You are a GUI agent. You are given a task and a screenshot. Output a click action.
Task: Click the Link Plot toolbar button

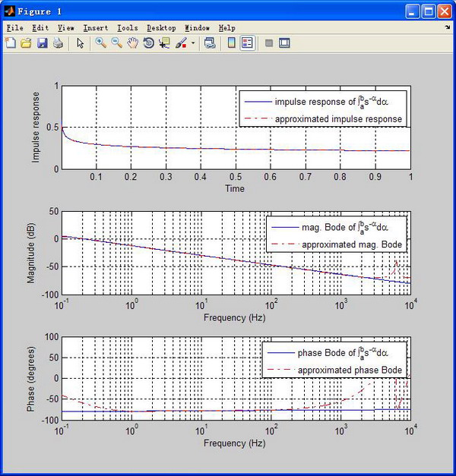coord(210,43)
